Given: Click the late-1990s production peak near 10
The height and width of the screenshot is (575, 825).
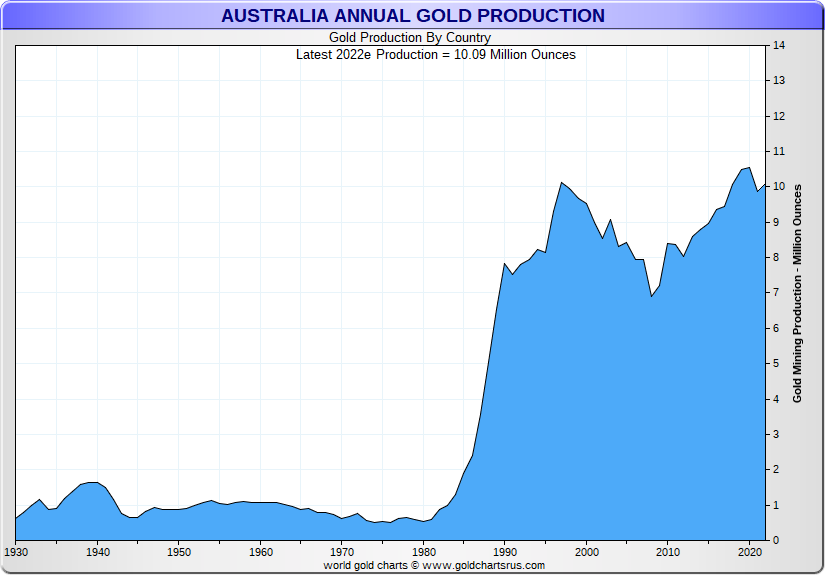Looking at the screenshot, I should (562, 183).
